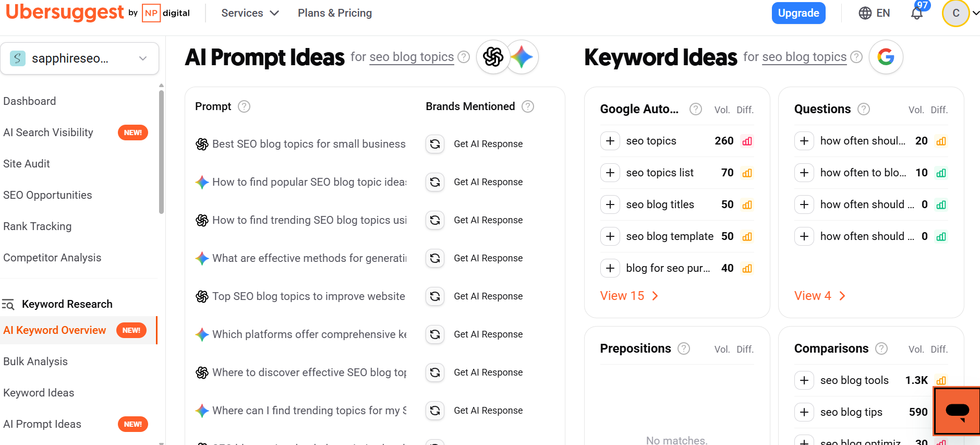Viewport: 980px width, 445px height.
Task: Add keyword seo blog template with plus
Action: pyautogui.click(x=610, y=236)
